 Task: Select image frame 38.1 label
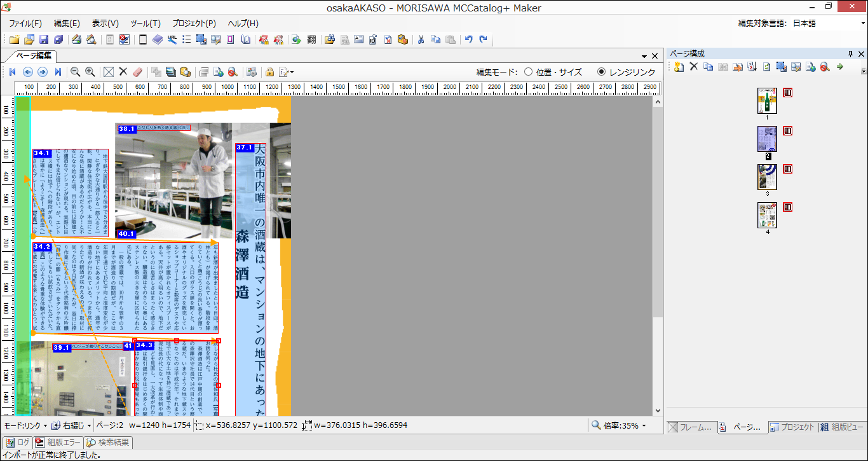127,129
